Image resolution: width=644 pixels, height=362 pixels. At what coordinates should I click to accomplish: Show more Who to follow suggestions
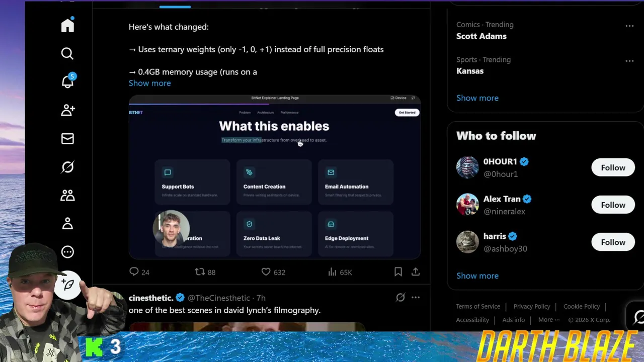[477, 276]
